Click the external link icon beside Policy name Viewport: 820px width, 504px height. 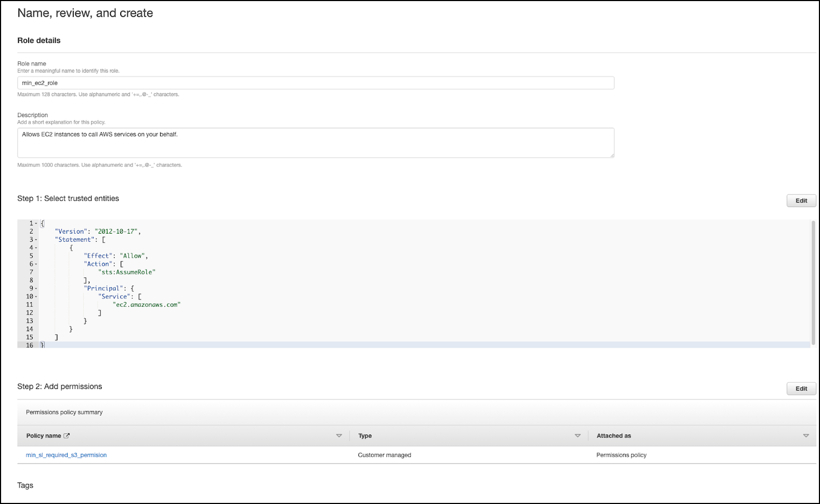pos(67,436)
